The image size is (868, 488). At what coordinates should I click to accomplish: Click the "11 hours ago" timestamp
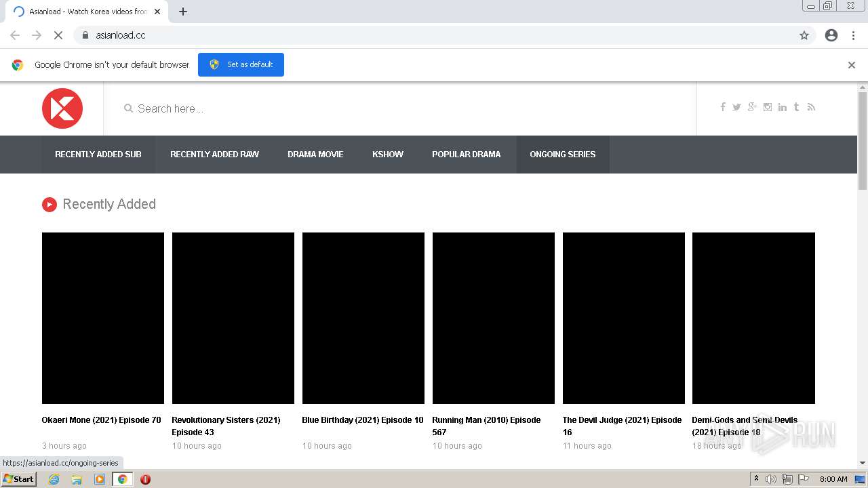click(x=587, y=446)
